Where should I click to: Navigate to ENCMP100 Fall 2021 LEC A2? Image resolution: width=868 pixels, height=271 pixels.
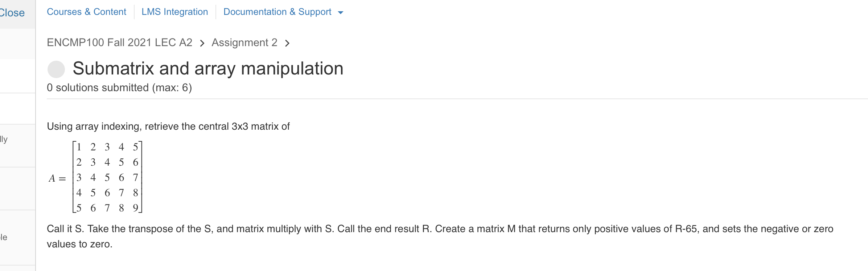point(121,43)
